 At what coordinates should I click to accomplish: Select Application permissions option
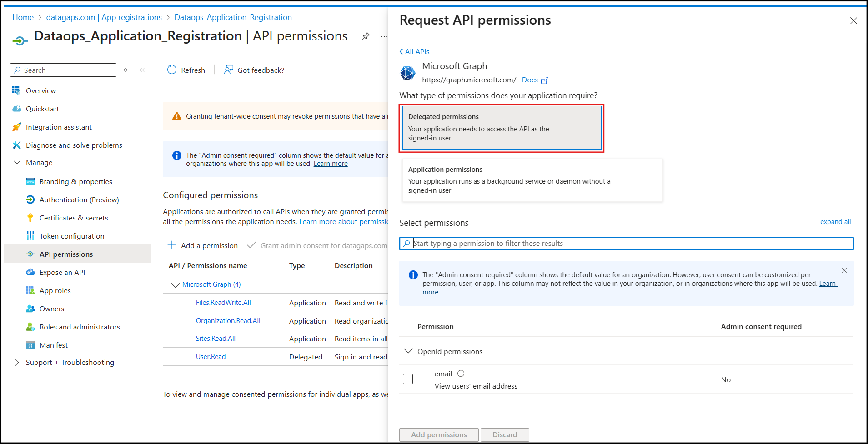pos(532,180)
